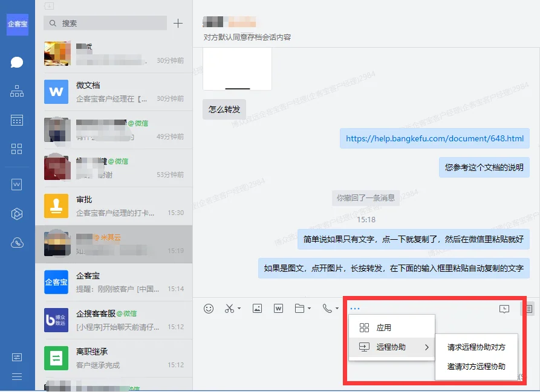Click the send image icon

tap(257, 309)
